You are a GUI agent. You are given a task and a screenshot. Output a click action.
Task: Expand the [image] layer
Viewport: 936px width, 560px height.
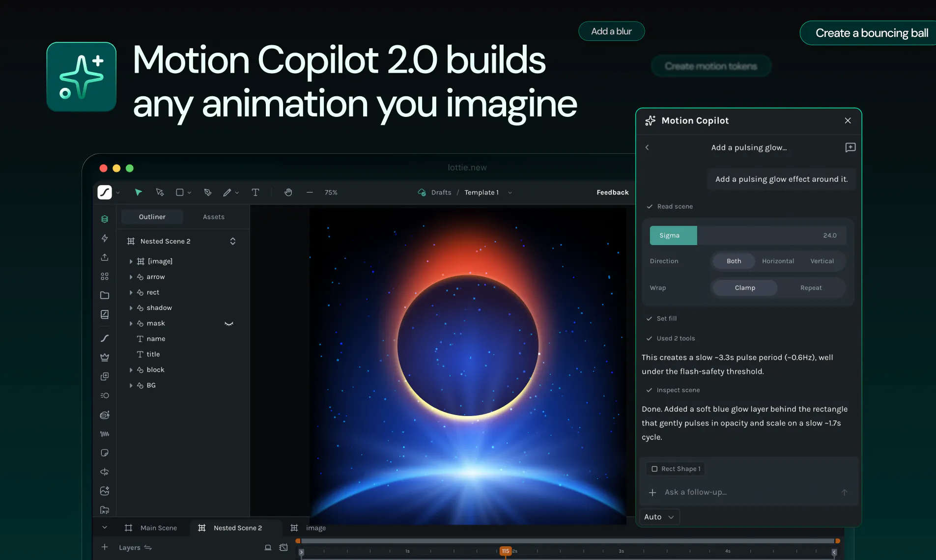coord(131,262)
